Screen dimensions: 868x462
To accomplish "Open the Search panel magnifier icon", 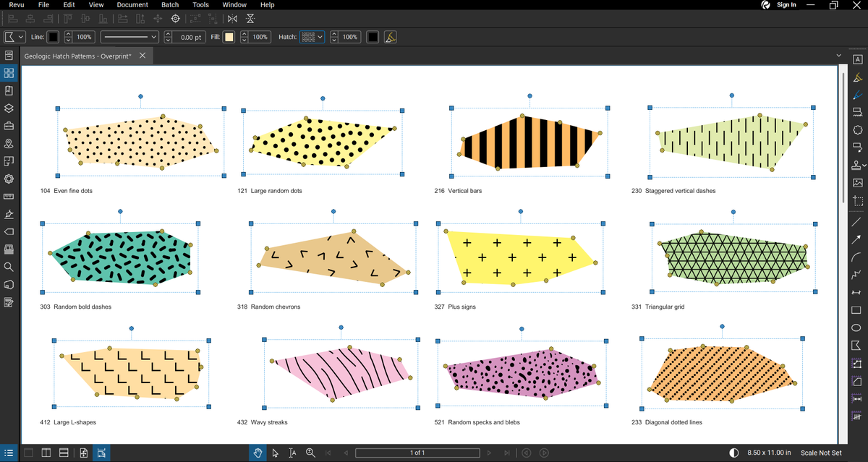I will [x=9, y=267].
